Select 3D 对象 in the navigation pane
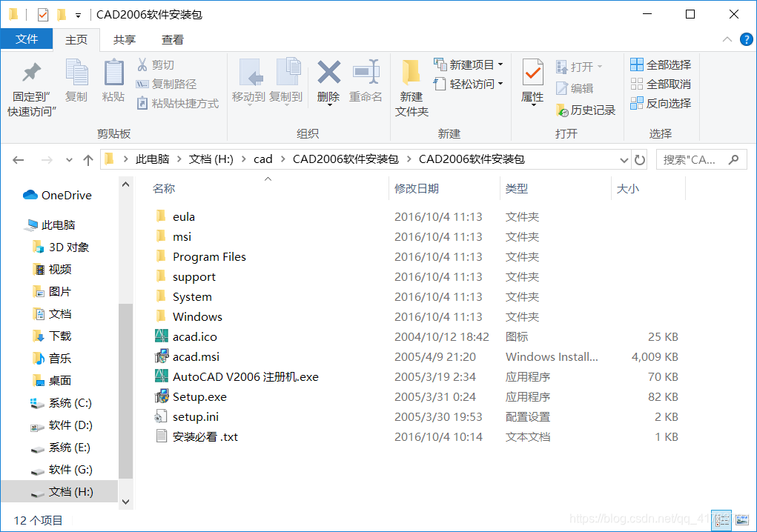The image size is (757, 532). [61, 247]
